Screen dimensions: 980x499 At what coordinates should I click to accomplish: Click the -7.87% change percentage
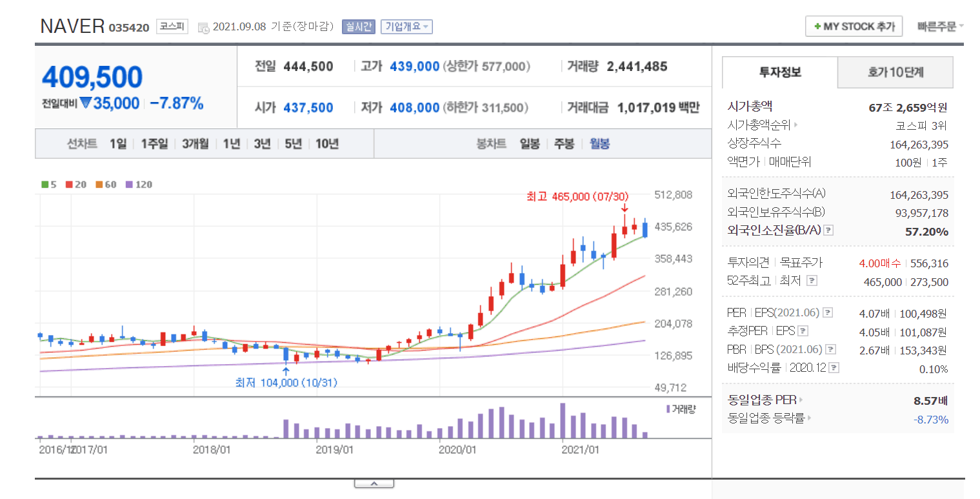pos(177,103)
